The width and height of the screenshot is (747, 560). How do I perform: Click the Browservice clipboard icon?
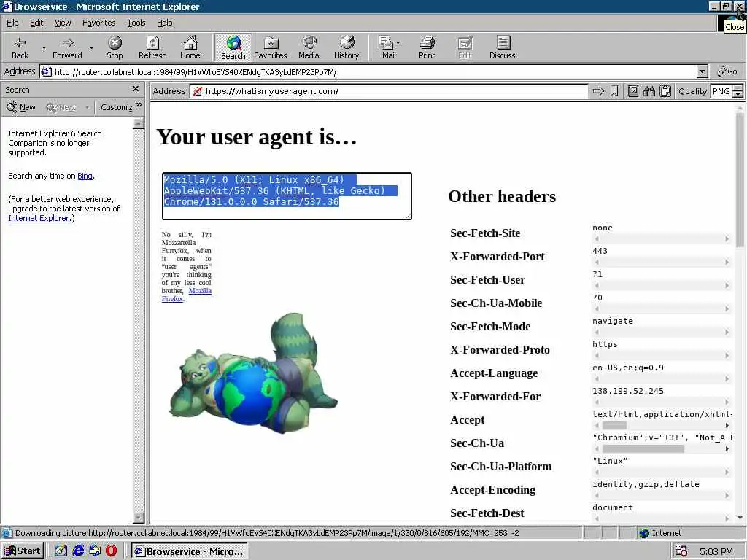[x=665, y=91]
